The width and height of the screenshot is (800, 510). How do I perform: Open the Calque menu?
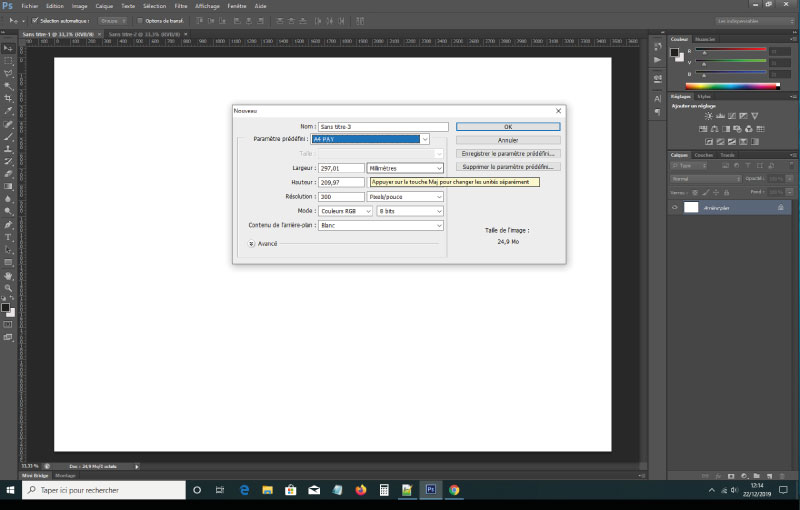click(x=104, y=6)
